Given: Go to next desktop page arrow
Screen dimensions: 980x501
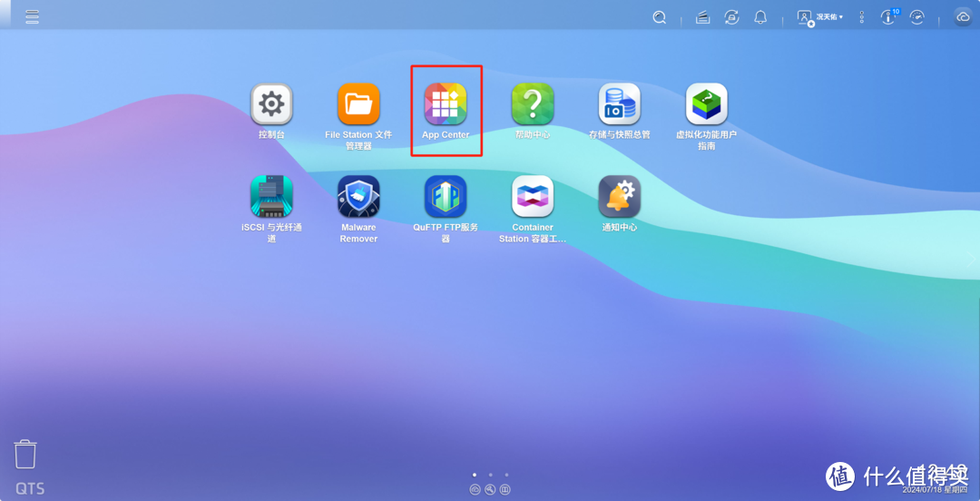Looking at the screenshot, I should pyautogui.click(x=971, y=259).
